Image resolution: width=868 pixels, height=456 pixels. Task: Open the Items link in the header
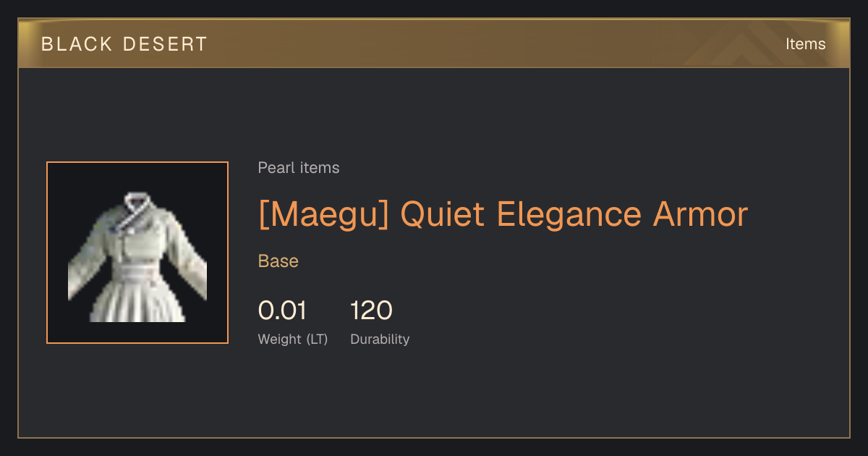pos(805,44)
